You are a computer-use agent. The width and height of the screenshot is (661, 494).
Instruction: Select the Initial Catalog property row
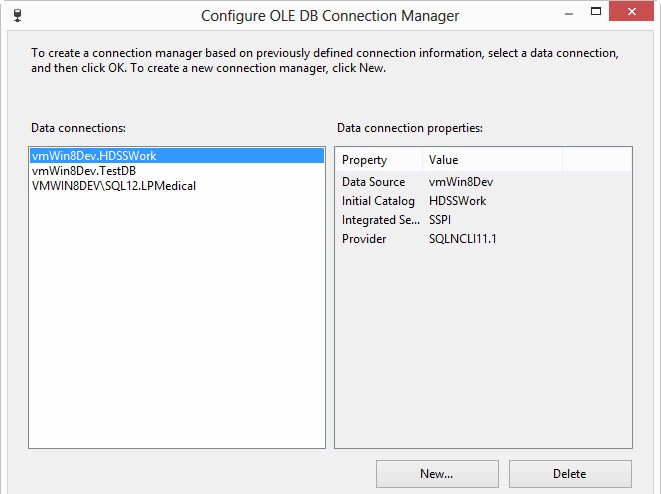[x=378, y=201]
